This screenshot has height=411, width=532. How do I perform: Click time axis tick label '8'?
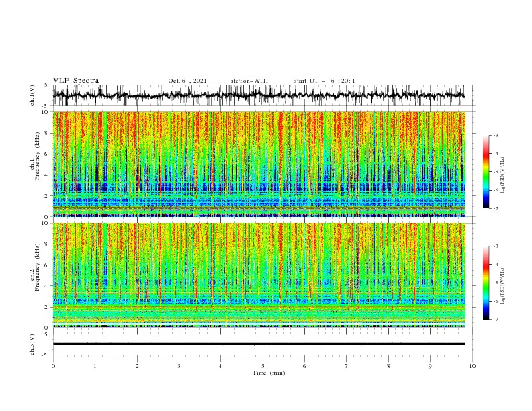coord(388,366)
